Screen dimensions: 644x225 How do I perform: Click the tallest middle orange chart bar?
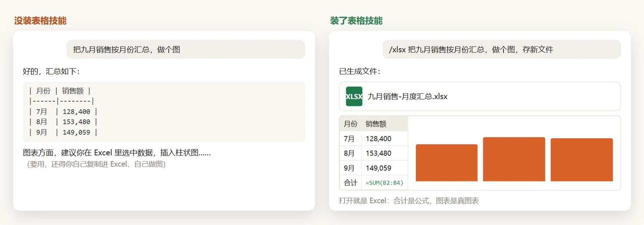[x=514, y=159]
